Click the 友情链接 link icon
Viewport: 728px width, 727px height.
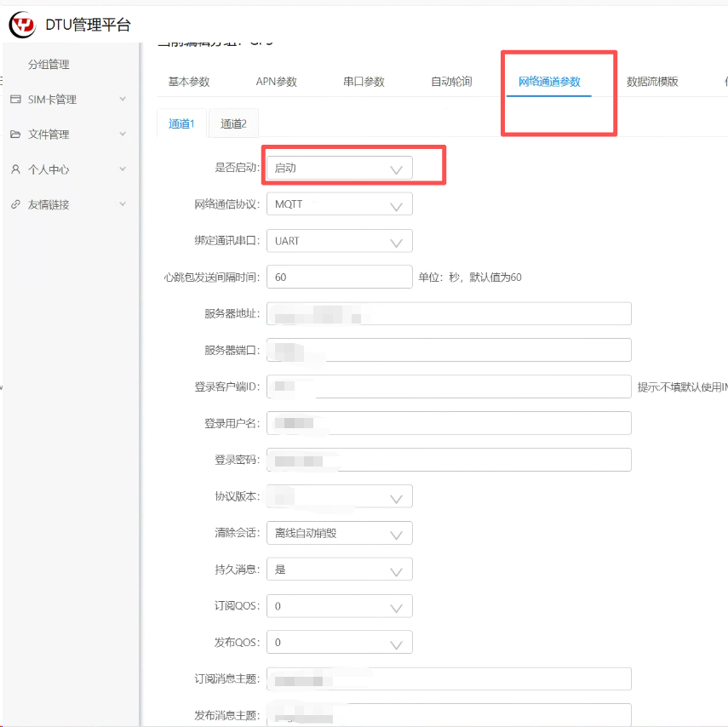[x=15, y=205]
